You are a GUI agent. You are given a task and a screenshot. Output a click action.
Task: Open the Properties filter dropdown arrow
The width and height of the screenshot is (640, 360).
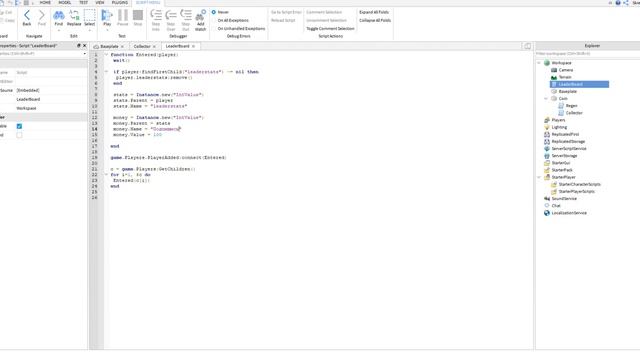pos(84,53)
